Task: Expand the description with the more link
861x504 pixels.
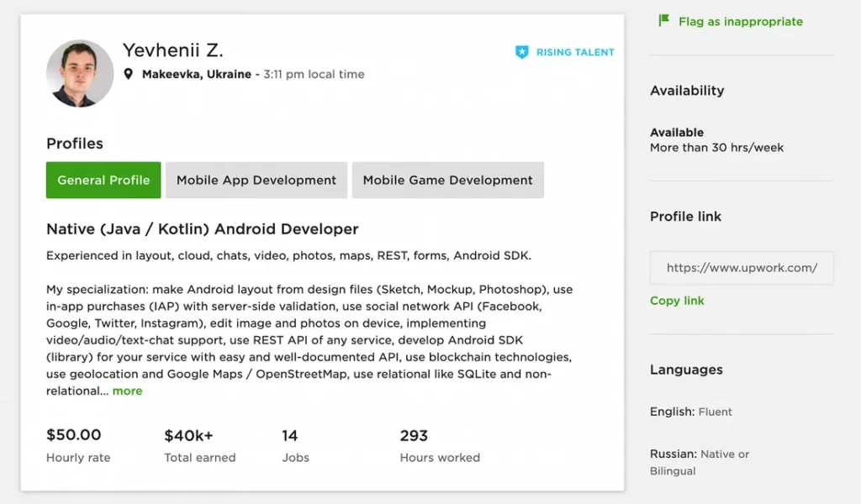Action: tap(127, 391)
